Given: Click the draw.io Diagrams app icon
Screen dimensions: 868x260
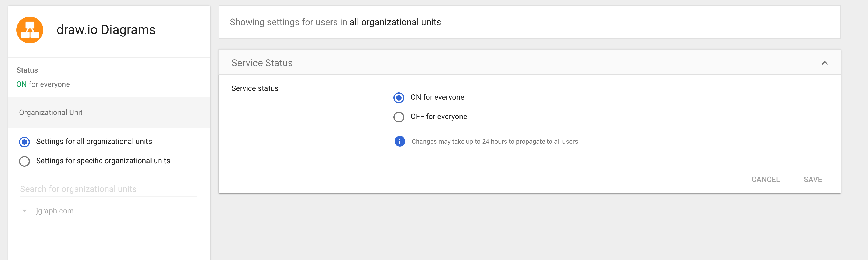Looking at the screenshot, I should (30, 30).
